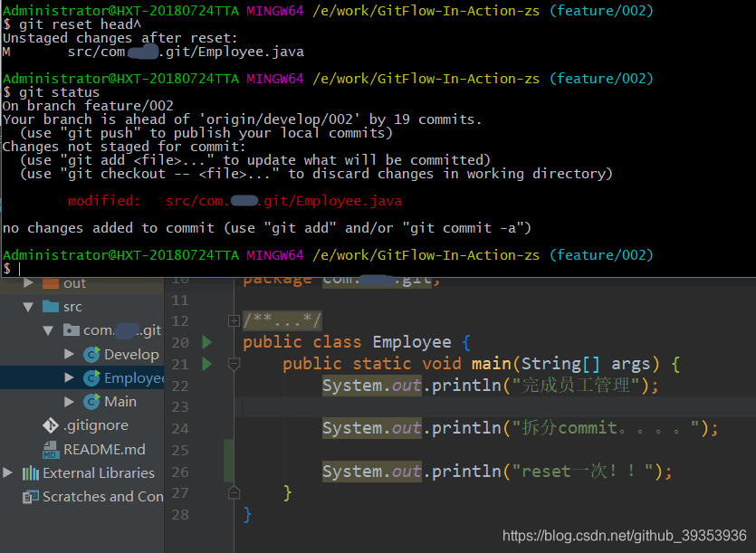The width and height of the screenshot is (756, 553).
Task: Click the Main class icon
Action: [91, 401]
